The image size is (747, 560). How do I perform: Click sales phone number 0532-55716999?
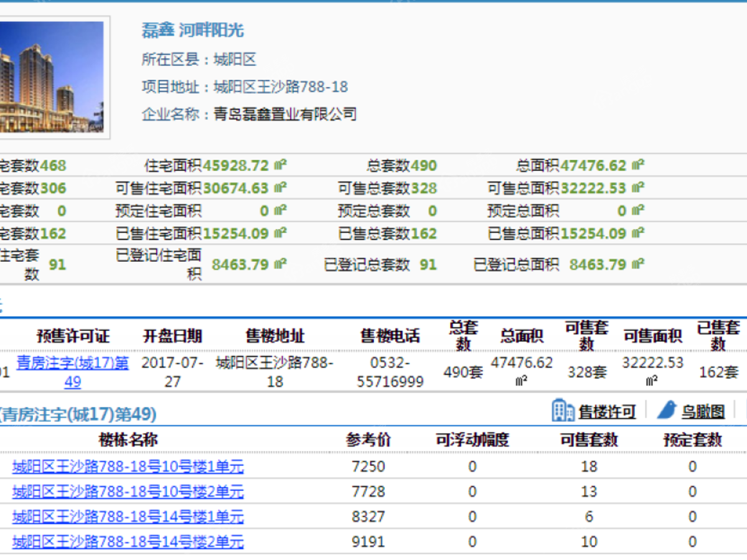[x=390, y=372]
